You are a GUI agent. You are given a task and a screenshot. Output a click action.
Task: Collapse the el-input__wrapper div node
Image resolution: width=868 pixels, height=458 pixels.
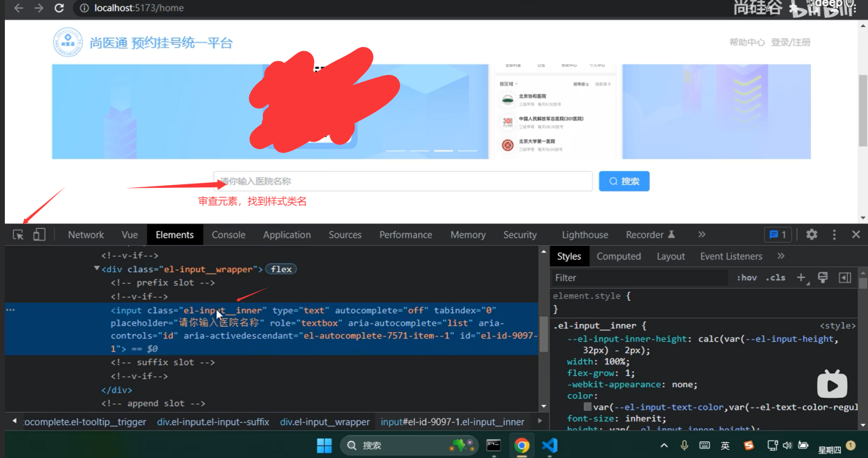coord(97,269)
